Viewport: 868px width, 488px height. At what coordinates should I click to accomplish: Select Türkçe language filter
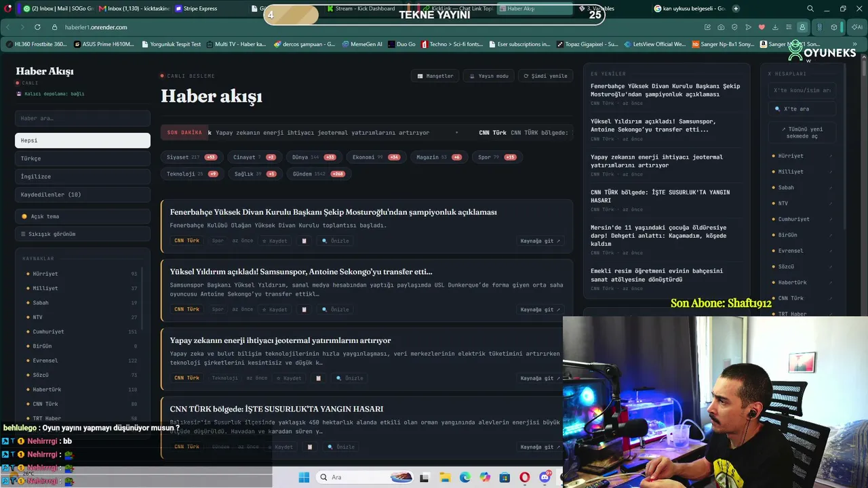pos(83,159)
